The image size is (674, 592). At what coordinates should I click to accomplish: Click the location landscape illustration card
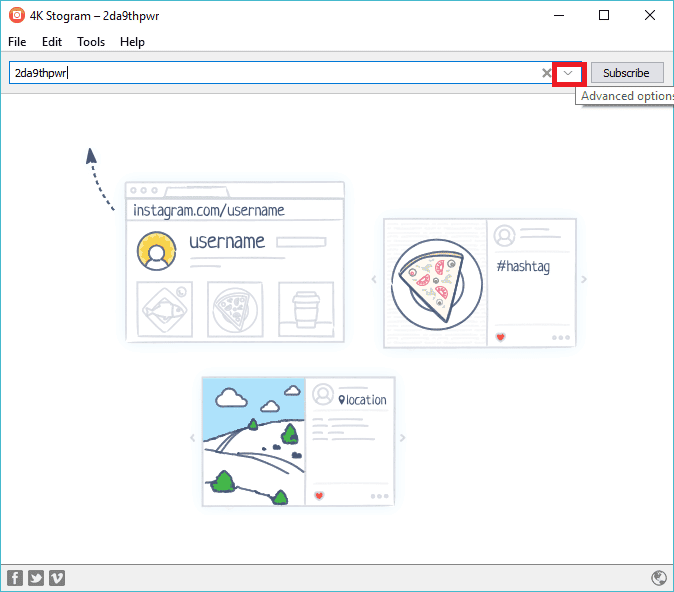coord(298,440)
